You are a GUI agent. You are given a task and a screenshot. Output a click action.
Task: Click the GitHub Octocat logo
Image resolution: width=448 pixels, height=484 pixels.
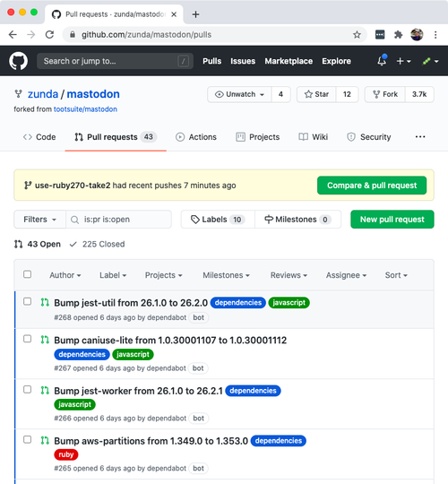click(x=18, y=61)
